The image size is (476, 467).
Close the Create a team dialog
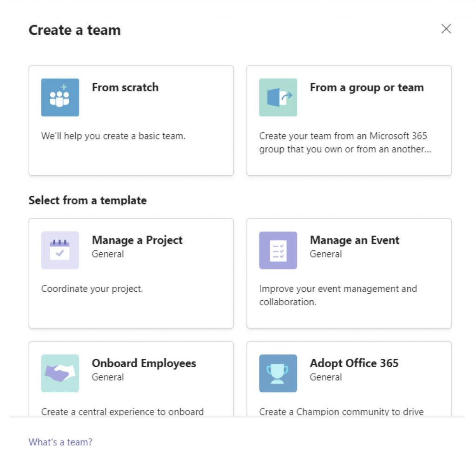tap(446, 29)
